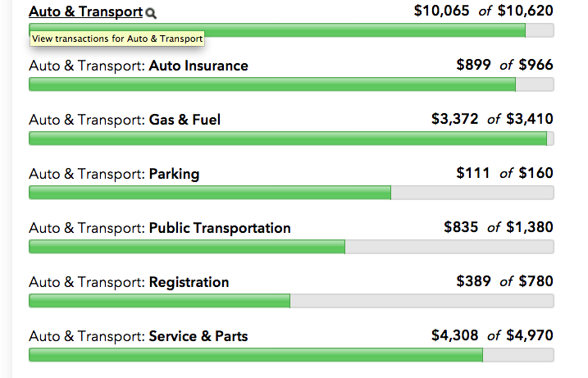Screen dimensions: 588x378
Task: Click the Registration budget progress bar
Action: click(x=291, y=300)
